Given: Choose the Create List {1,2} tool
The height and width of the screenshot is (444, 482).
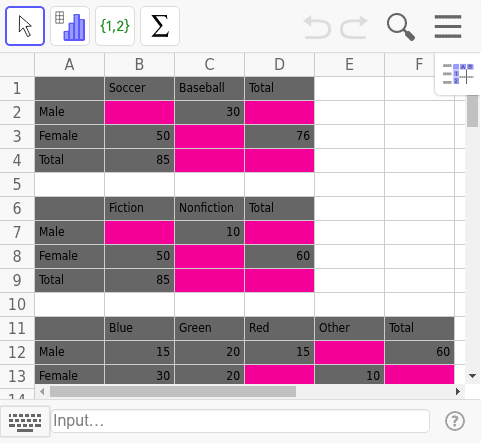Looking at the screenshot, I should (115, 26).
